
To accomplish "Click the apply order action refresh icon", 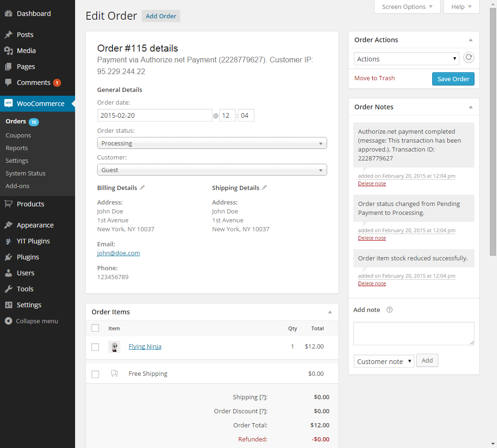I will [468, 58].
